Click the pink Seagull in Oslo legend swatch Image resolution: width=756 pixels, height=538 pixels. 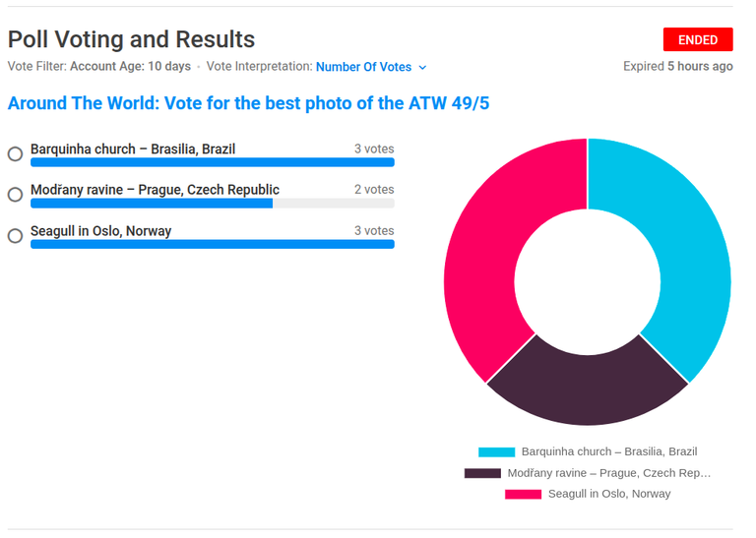tap(523, 494)
